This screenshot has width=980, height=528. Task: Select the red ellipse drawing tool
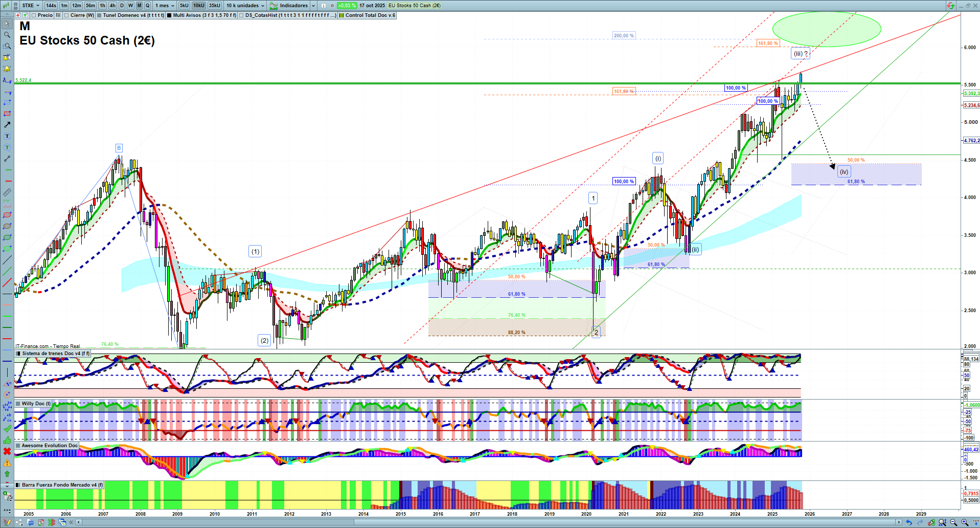[7, 215]
